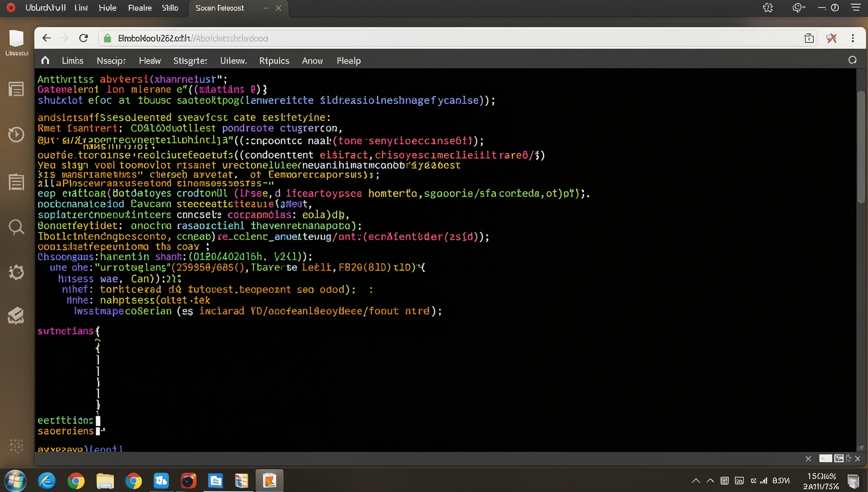Click the Ubucotul document icon in the sidebar
The image size is (868, 492).
point(16,41)
